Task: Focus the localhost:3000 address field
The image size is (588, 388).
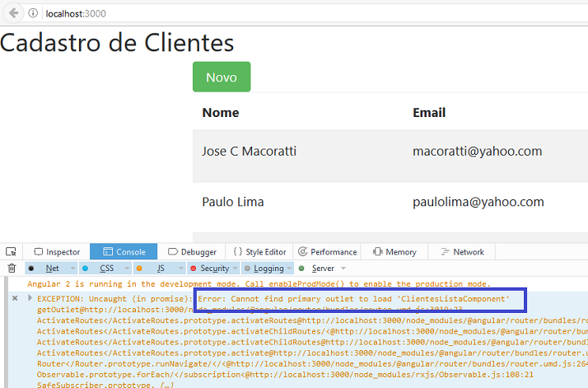Action: point(315,13)
